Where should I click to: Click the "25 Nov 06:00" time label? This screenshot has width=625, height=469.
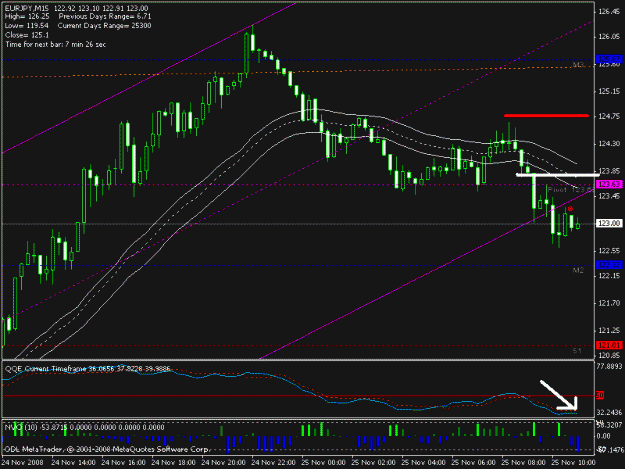(474, 463)
